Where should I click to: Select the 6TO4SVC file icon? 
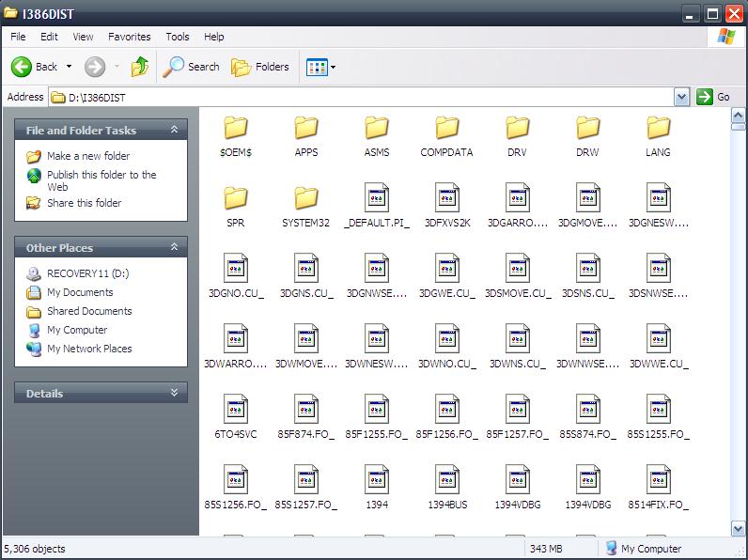[x=235, y=410]
